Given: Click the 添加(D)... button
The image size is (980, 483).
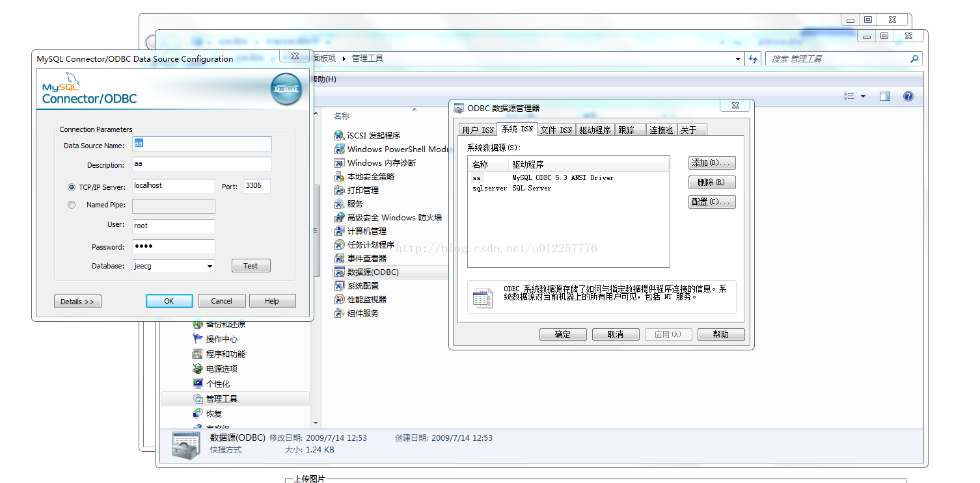Looking at the screenshot, I should pyautogui.click(x=712, y=163).
